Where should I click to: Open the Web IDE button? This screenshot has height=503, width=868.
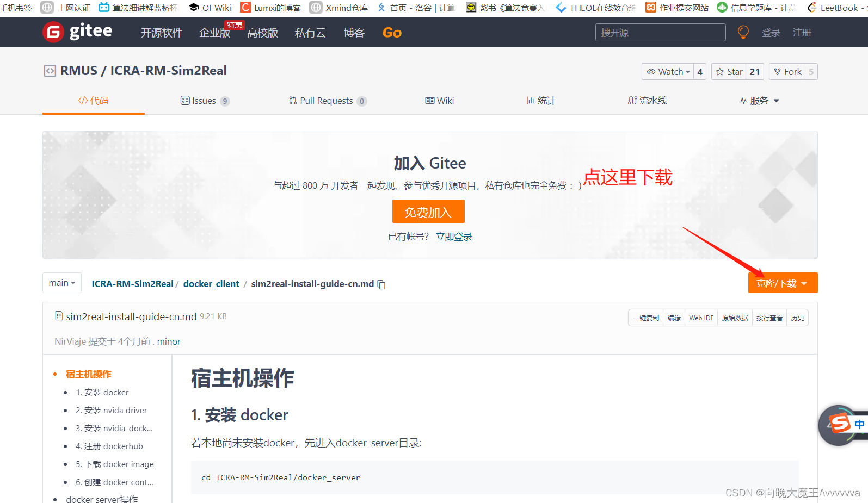(x=701, y=318)
